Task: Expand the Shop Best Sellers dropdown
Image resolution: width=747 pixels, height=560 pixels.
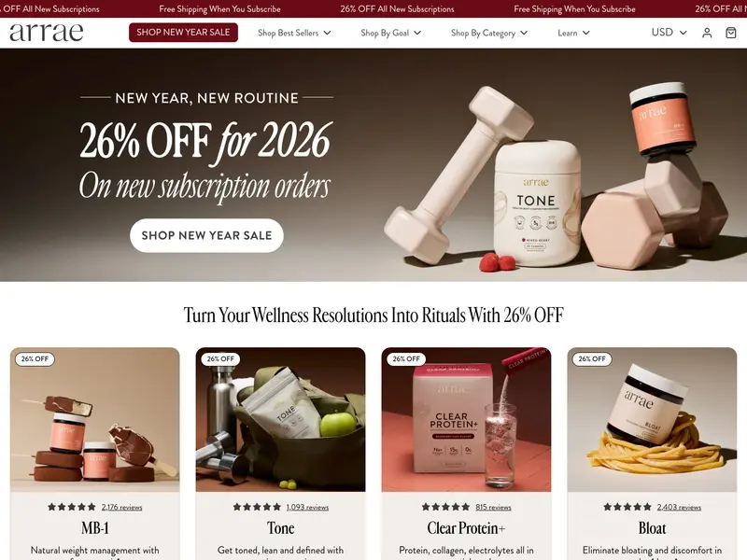Action: coord(294,33)
